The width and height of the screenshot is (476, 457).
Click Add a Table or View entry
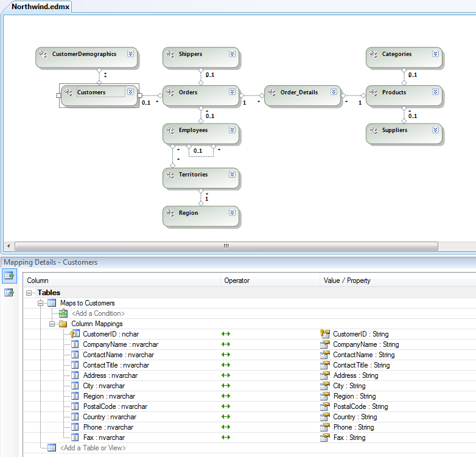point(93,448)
